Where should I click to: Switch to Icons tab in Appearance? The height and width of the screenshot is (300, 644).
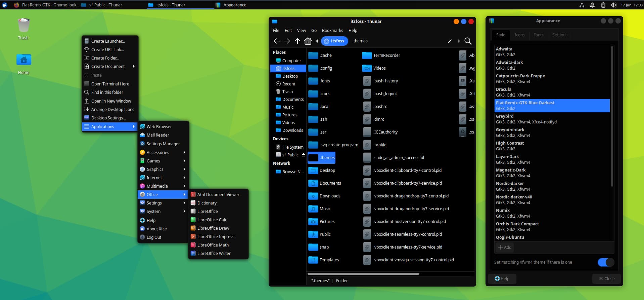pyautogui.click(x=519, y=35)
